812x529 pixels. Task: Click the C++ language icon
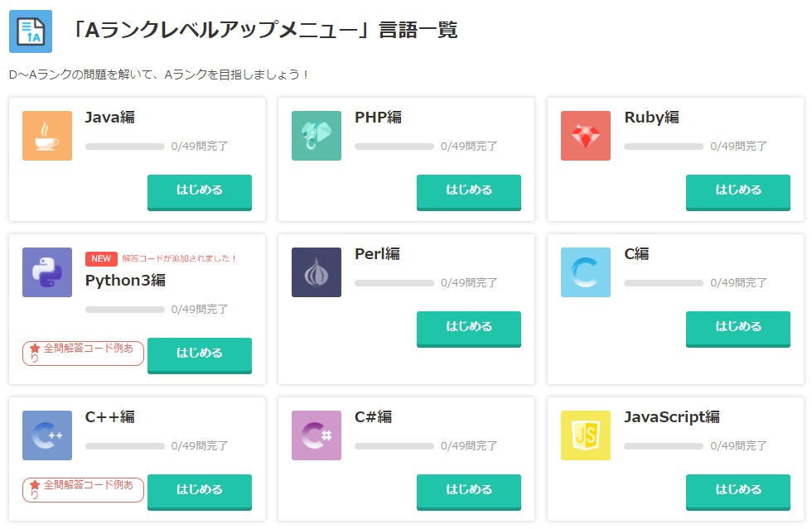pyautogui.click(x=47, y=435)
